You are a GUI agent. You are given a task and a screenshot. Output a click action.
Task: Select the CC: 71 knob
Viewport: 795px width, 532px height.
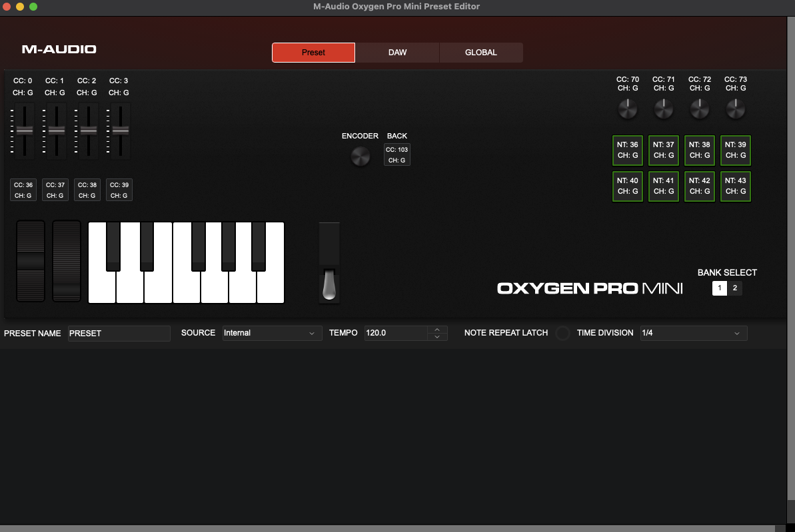pos(664,109)
